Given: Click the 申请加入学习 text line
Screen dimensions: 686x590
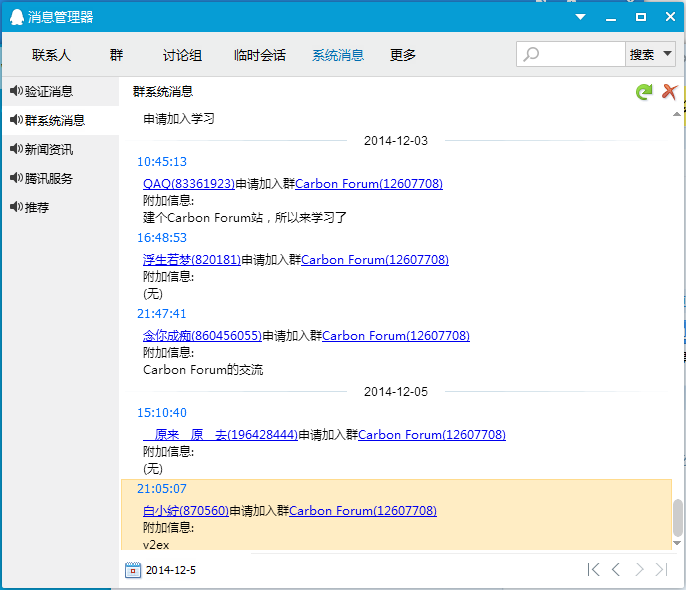Looking at the screenshot, I should tap(179, 119).
